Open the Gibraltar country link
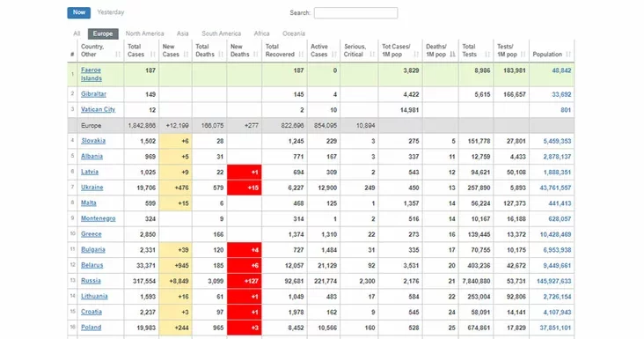Image resolution: width=644 pixels, height=339 pixels. (93, 94)
